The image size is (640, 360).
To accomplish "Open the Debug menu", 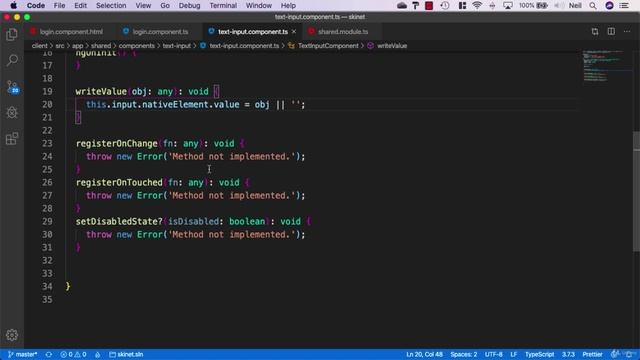I will (x=189, y=6).
